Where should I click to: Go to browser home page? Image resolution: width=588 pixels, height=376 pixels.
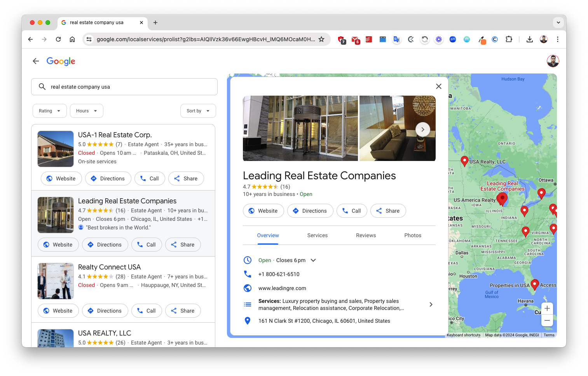[72, 39]
